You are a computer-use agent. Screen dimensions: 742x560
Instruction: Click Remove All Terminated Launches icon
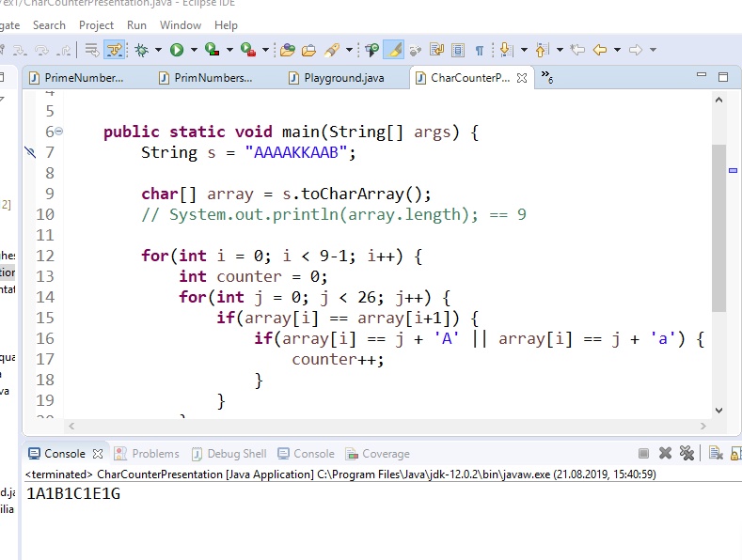click(687, 454)
